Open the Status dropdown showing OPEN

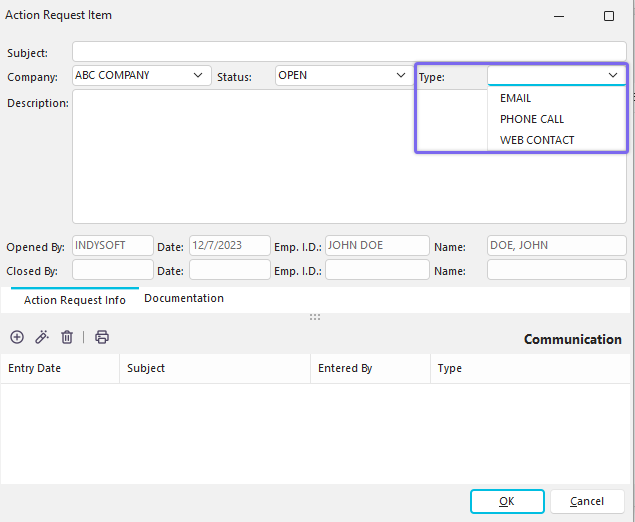point(399,76)
